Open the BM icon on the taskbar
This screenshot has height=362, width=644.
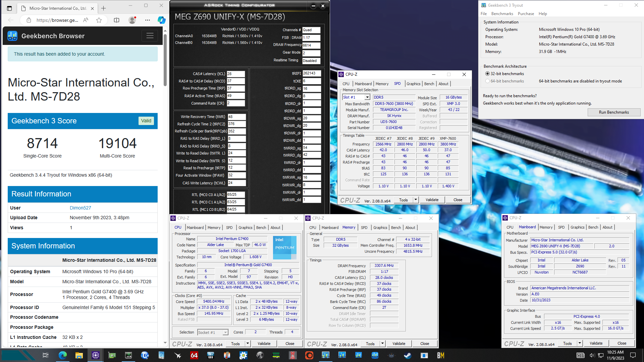440,355
